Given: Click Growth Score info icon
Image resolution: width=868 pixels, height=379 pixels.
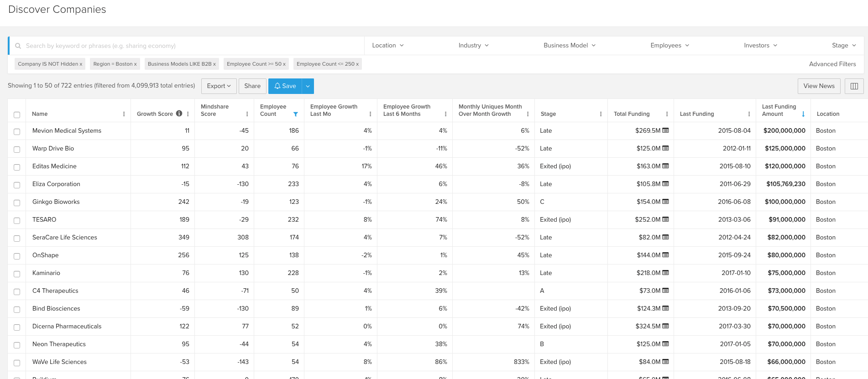Looking at the screenshot, I should click(179, 114).
